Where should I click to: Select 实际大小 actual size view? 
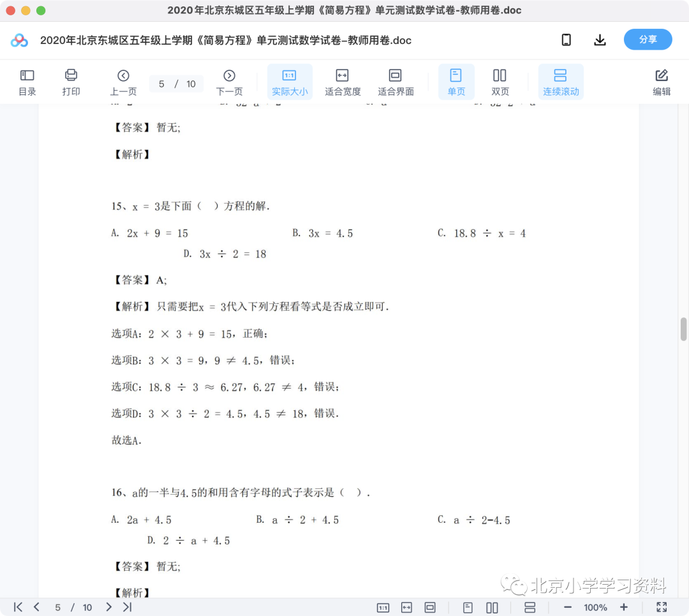(290, 82)
